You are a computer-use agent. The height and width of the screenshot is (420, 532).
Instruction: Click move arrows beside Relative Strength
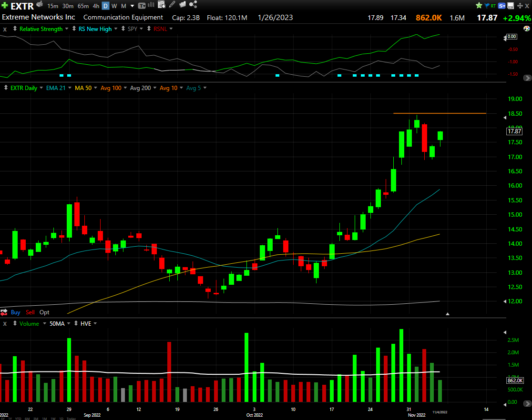point(15,29)
